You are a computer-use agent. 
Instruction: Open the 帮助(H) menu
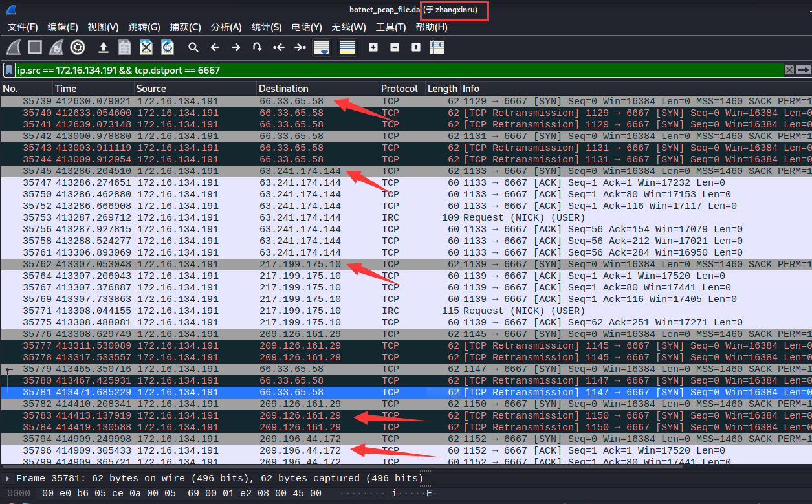click(x=432, y=27)
